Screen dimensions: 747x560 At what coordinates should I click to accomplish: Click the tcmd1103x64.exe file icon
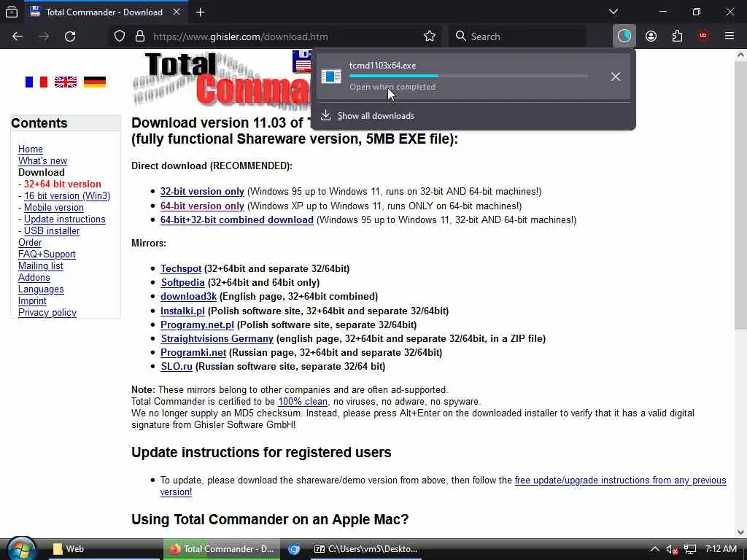330,76
